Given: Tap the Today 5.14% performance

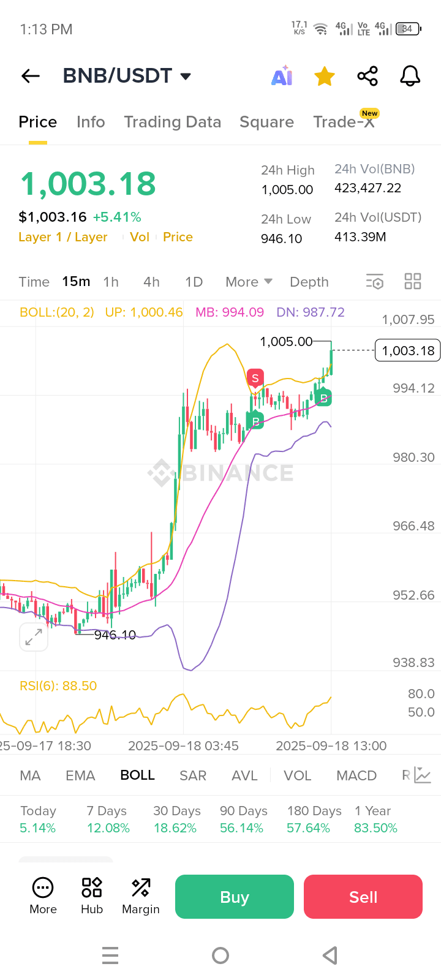Looking at the screenshot, I should click(x=38, y=820).
